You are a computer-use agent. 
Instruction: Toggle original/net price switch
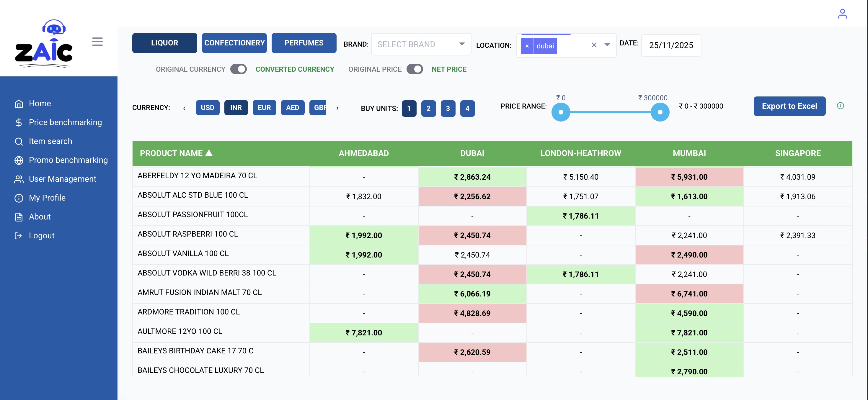(415, 69)
